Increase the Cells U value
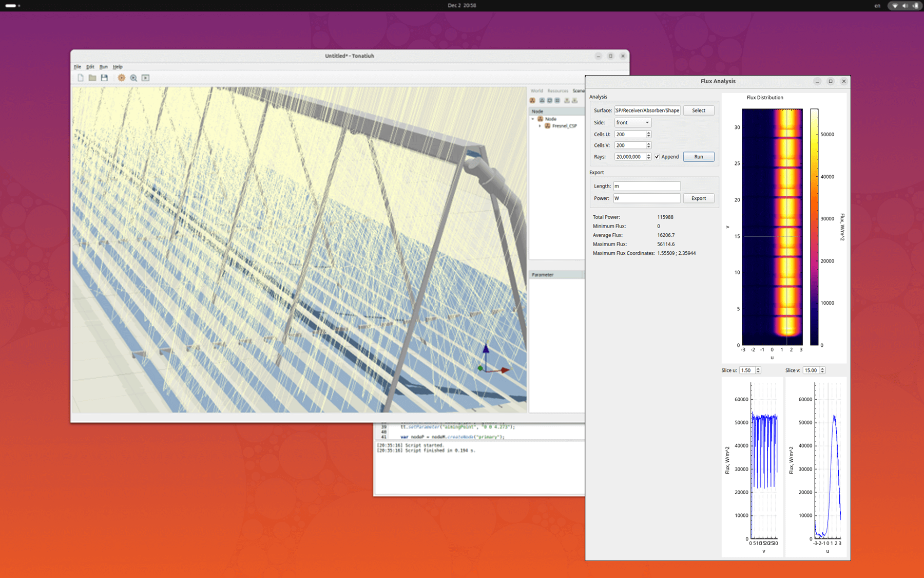 [x=649, y=133]
